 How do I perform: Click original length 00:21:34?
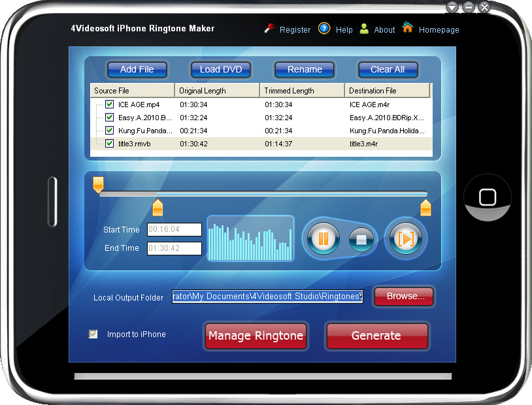pos(193,131)
